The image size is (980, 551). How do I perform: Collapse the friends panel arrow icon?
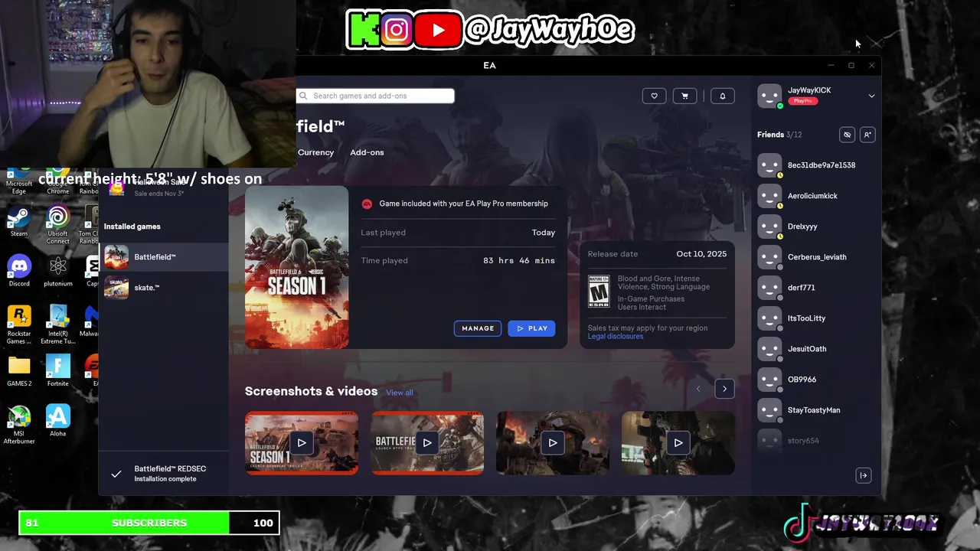click(864, 475)
